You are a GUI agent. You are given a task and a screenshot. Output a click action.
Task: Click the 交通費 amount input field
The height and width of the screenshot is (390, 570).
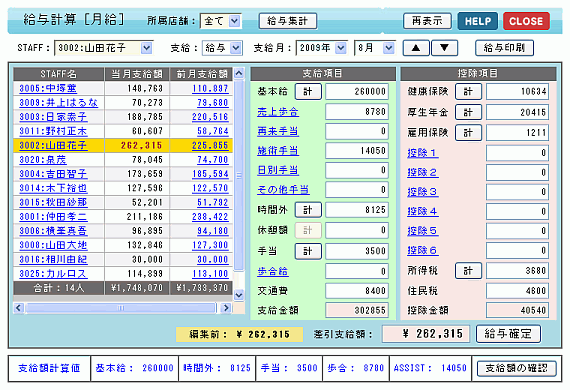click(357, 291)
